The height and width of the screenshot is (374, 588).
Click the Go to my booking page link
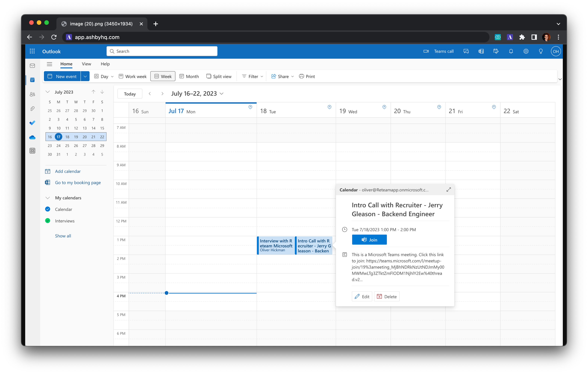(78, 182)
